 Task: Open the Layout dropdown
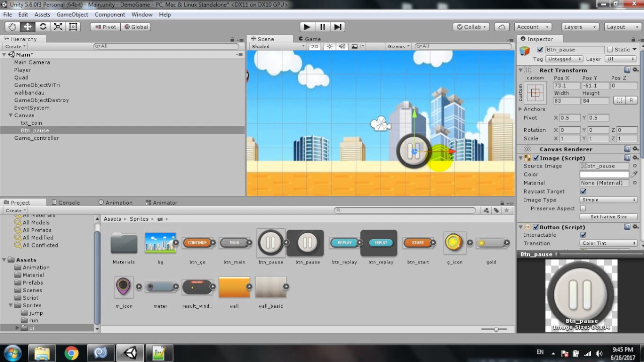pyautogui.click(x=622, y=27)
